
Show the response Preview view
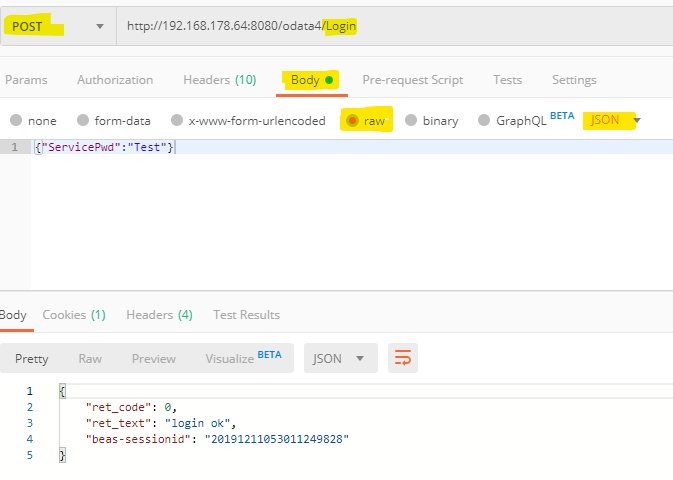[x=153, y=358]
